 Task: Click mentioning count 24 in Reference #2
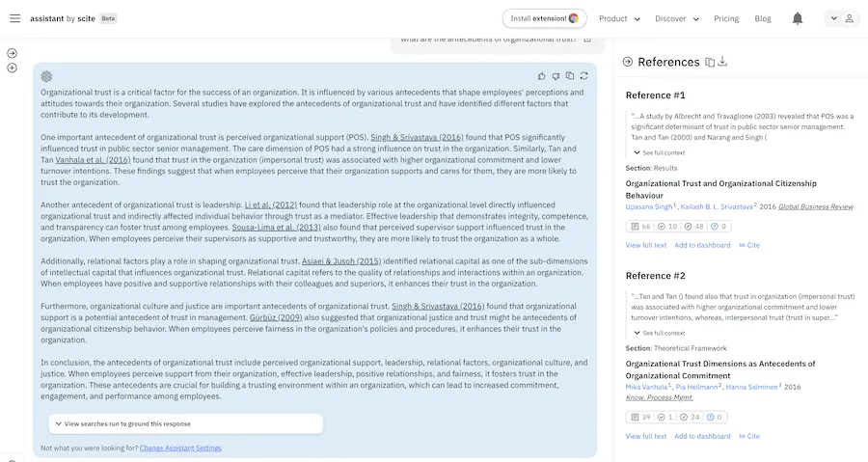coord(691,418)
